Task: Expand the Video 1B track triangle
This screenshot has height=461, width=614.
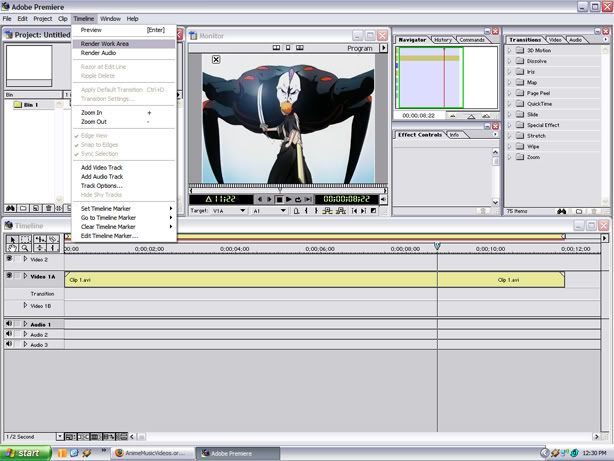Action: pos(25,305)
